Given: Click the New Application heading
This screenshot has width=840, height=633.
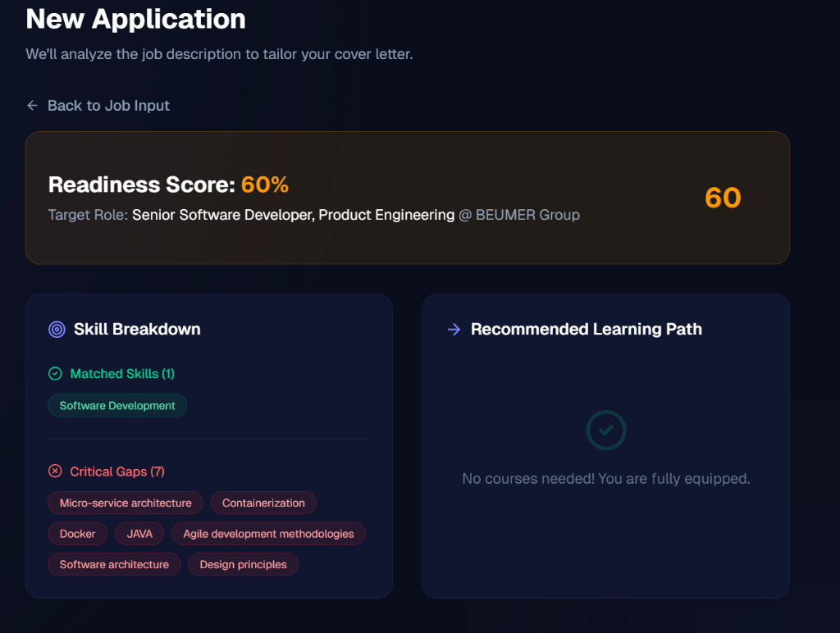Looking at the screenshot, I should (135, 19).
